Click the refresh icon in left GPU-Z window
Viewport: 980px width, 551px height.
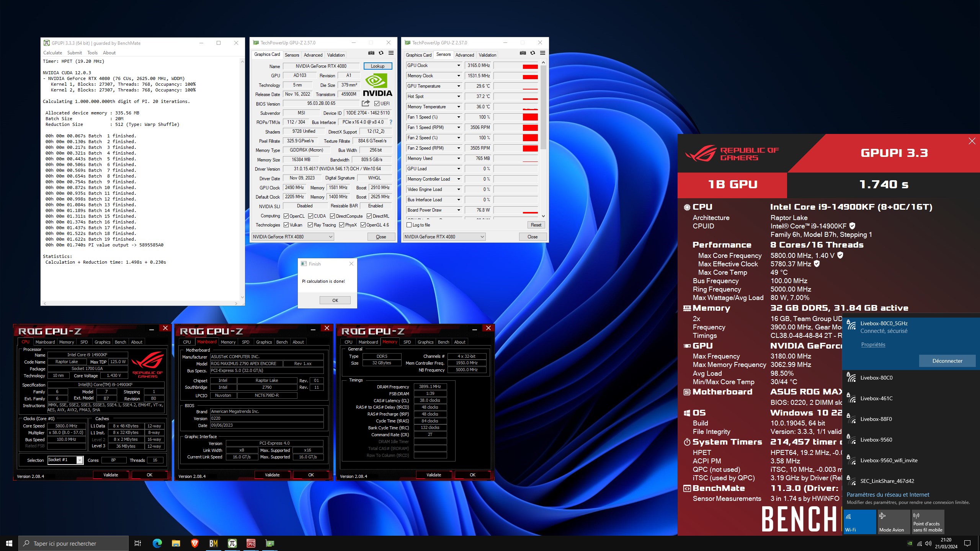(381, 53)
